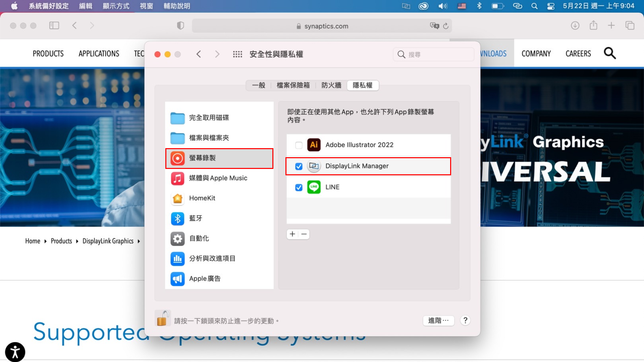
Task: Click the DisplayLink Manager app icon
Action: pyautogui.click(x=314, y=166)
